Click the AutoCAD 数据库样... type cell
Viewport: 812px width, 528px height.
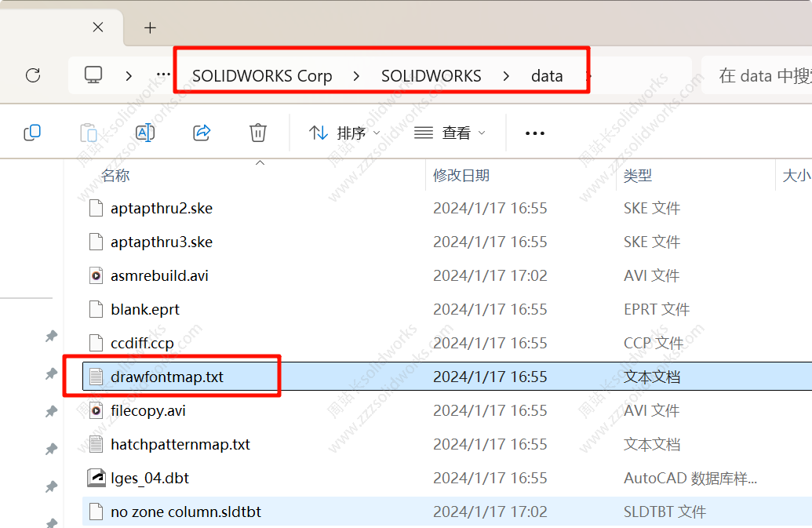pyautogui.click(x=690, y=478)
